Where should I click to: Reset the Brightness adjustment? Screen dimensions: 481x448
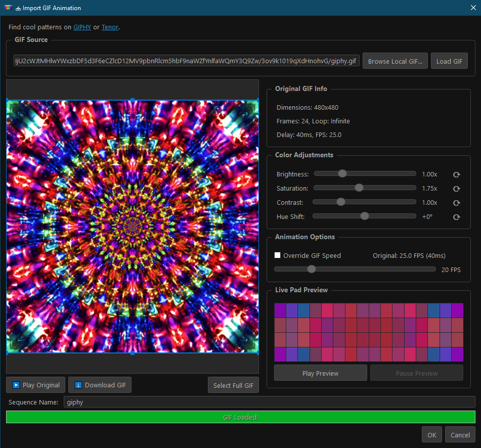(x=456, y=174)
